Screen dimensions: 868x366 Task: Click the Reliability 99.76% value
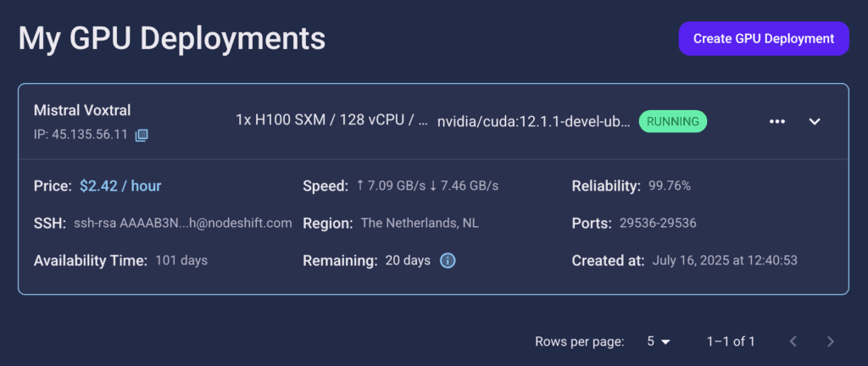pyautogui.click(x=670, y=186)
